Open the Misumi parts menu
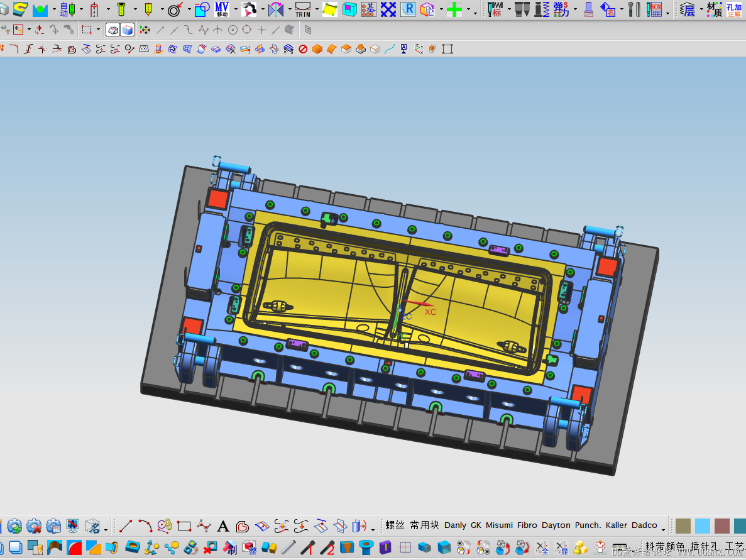This screenshot has width=746, height=560. tap(499, 525)
